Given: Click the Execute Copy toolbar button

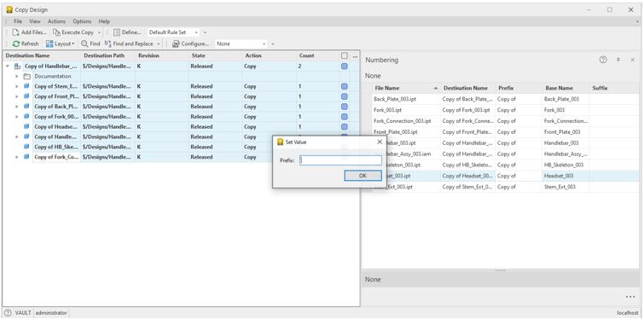Looking at the screenshot, I should tap(73, 32).
